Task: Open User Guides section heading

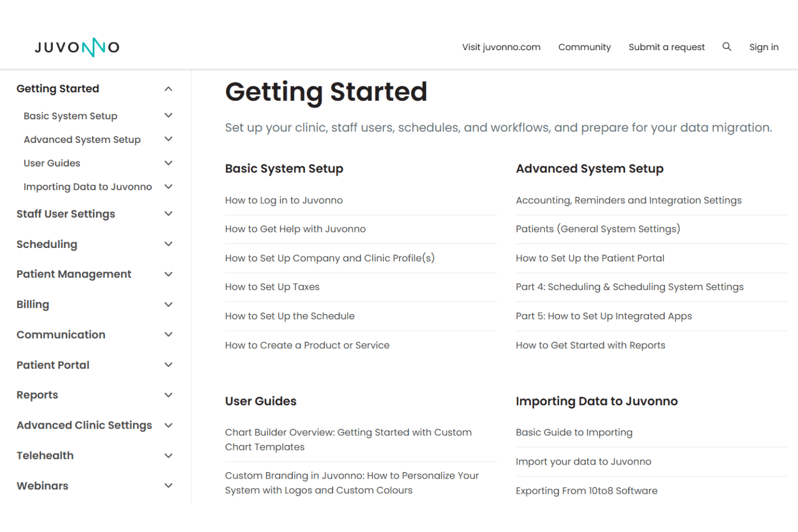Action: (261, 401)
